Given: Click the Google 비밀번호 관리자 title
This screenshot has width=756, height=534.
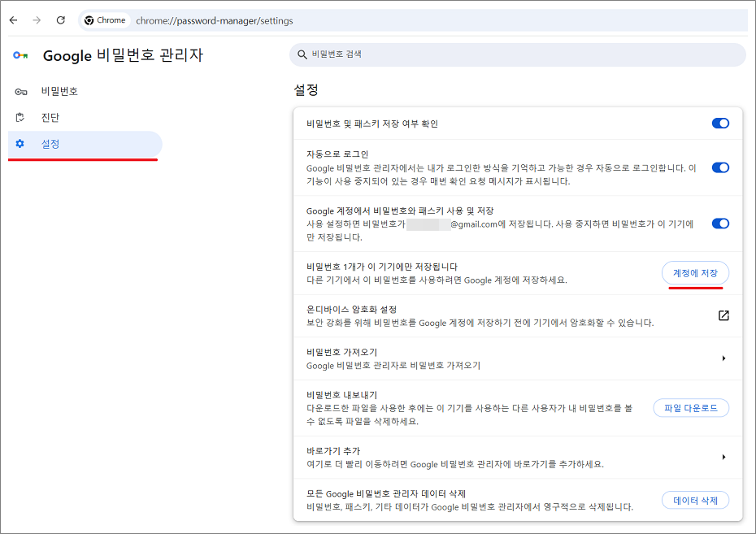Looking at the screenshot, I should pyautogui.click(x=123, y=55).
